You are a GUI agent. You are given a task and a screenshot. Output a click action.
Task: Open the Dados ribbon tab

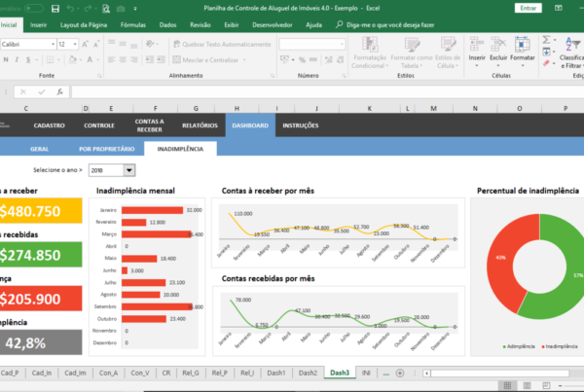(167, 25)
